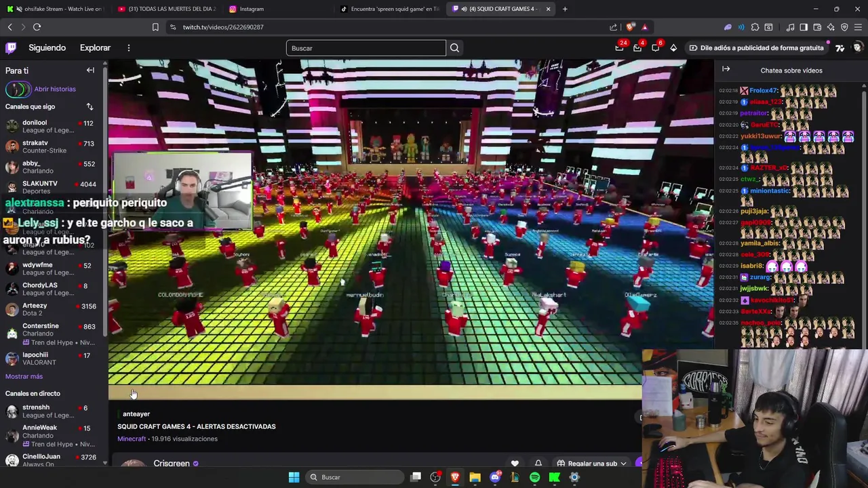The width and height of the screenshot is (868, 488).
Task: Open AnnieWeak channel in the sidebar
Action: point(53,435)
